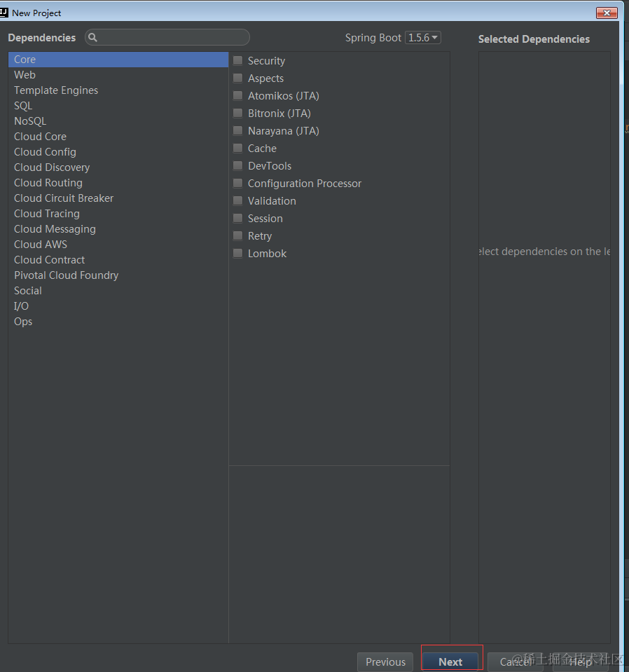Select Cloud Core category

[118, 137]
